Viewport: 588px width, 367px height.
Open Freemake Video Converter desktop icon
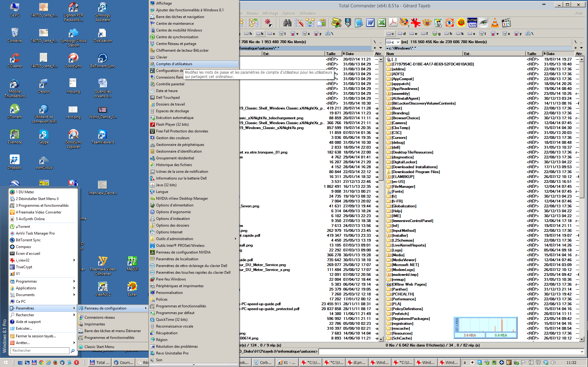[x=103, y=266]
